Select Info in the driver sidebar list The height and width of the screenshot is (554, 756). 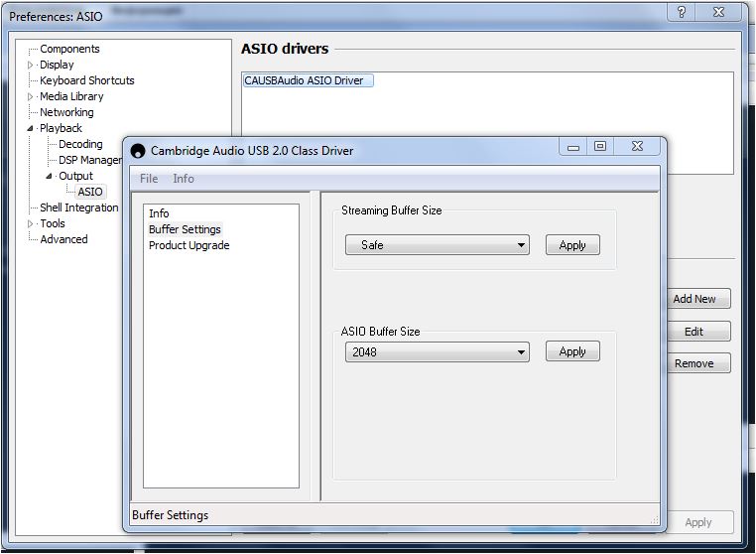[159, 213]
